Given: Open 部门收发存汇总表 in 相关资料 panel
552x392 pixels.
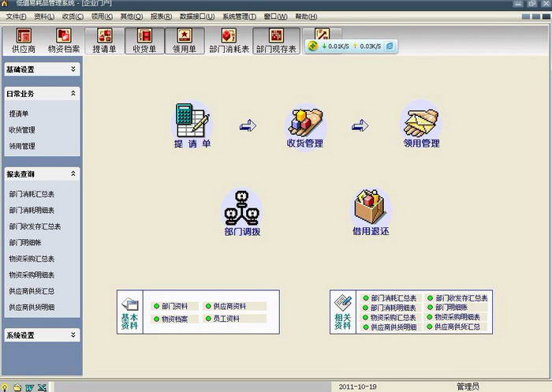Looking at the screenshot, I should click(461, 298).
